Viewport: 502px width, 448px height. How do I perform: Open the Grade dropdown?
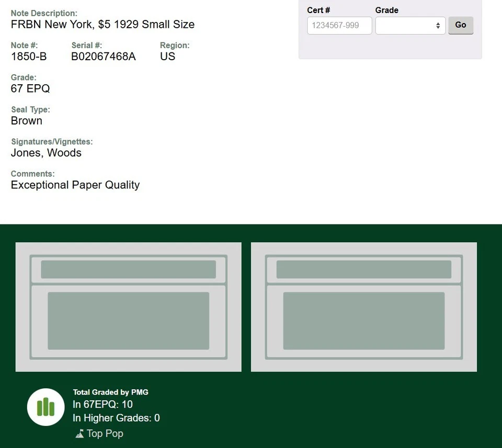coord(410,25)
